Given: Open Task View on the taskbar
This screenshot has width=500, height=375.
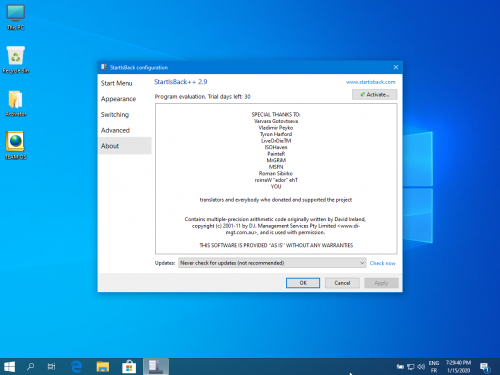Looking at the screenshot, I should [51, 367].
